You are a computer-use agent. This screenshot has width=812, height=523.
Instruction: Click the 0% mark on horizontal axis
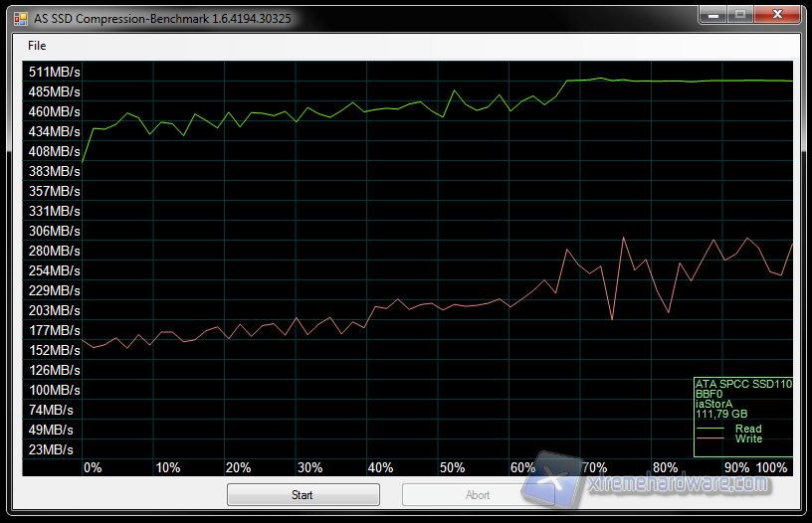[x=92, y=467]
